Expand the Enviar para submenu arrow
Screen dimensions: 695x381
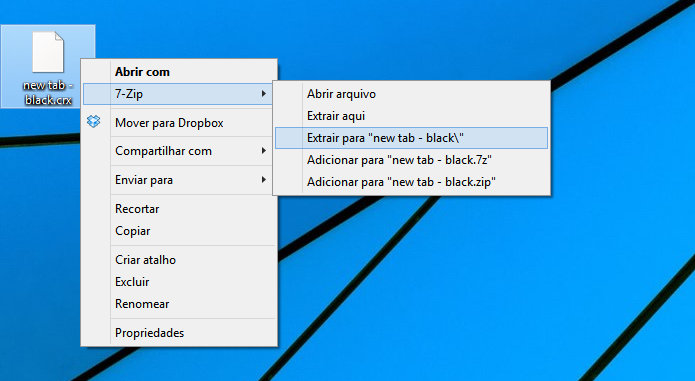[x=264, y=179]
